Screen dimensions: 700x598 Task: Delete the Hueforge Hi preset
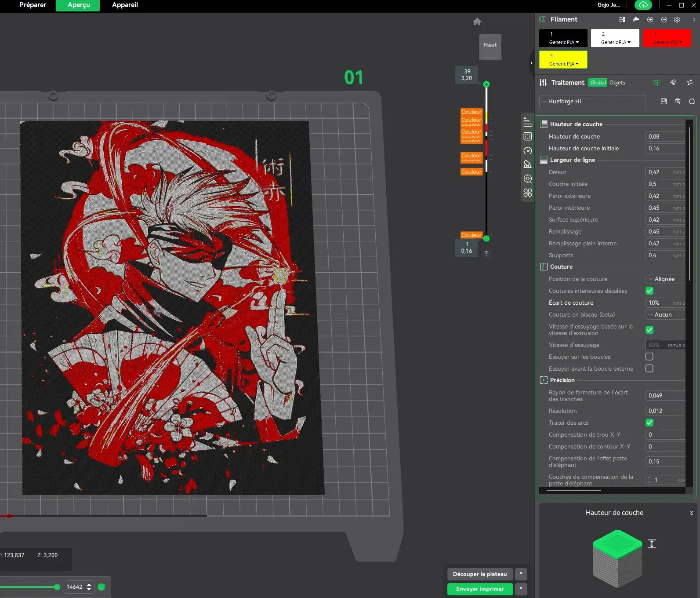coord(678,101)
